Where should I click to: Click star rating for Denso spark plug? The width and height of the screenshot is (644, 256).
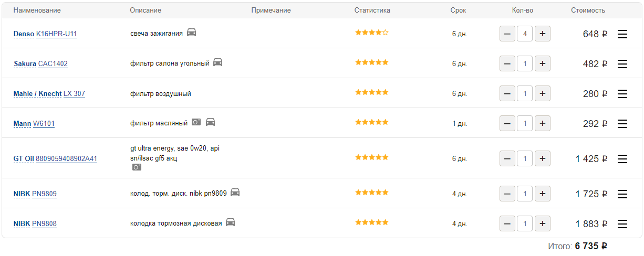pos(372,33)
